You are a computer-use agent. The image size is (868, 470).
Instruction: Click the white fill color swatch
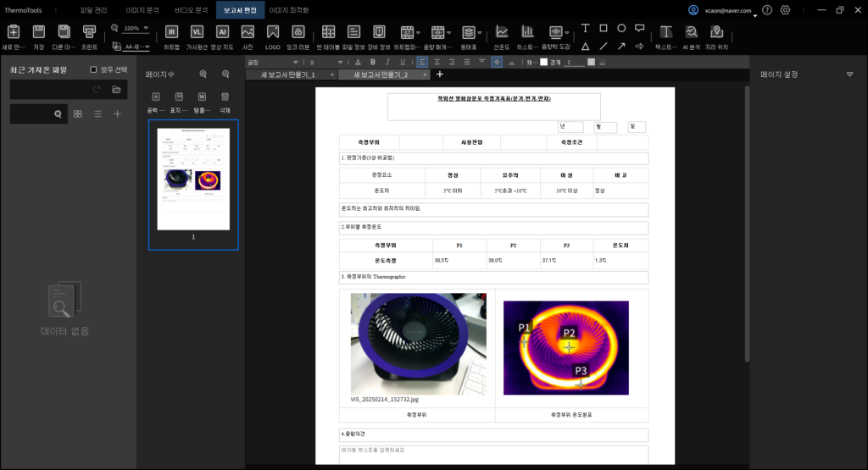[x=543, y=62]
